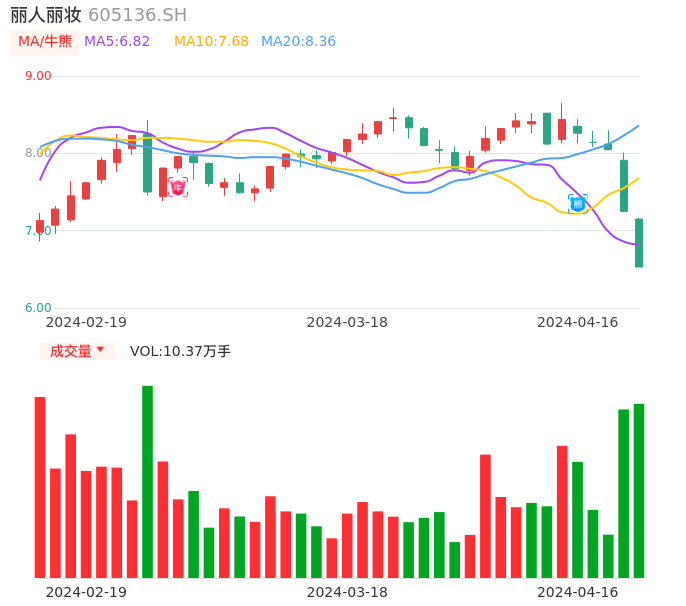This screenshot has height=606, width=686.
Task: Click the last green candlestick on the right
Action: (639, 243)
